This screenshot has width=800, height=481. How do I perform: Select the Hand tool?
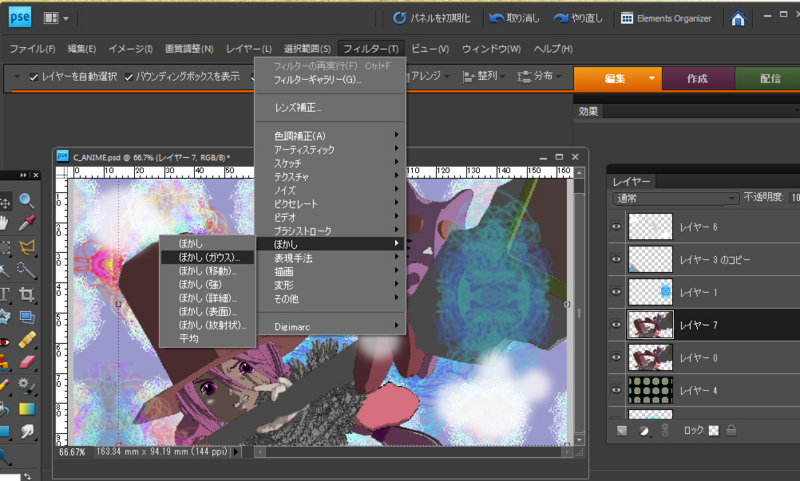(x=4, y=223)
